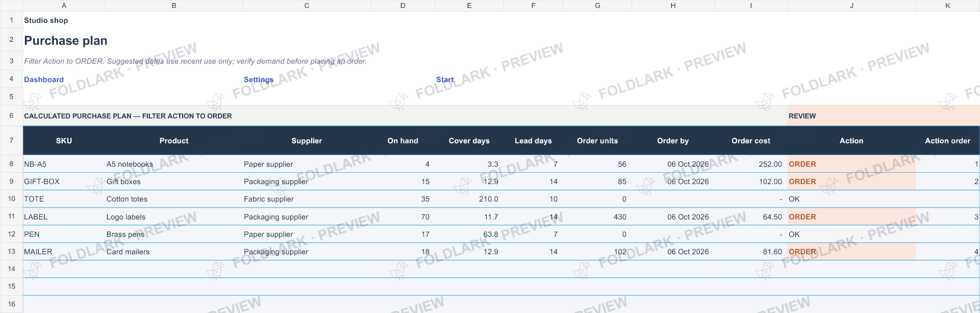The image size is (980, 313).
Task: Click the GIFT-BOX SKU cell
Action: click(64, 182)
